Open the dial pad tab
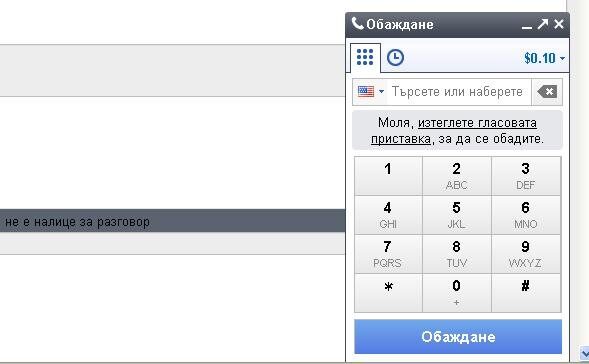The width and height of the screenshot is (589, 364). click(x=365, y=57)
